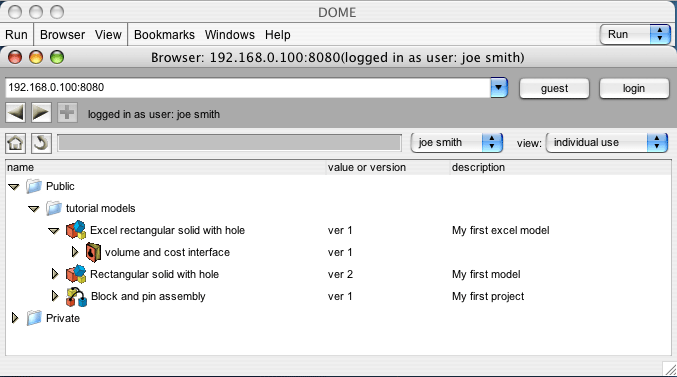Open the Help menu
Image resolution: width=677 pixels, height=377 pixels.
click(x=278, y=35)
